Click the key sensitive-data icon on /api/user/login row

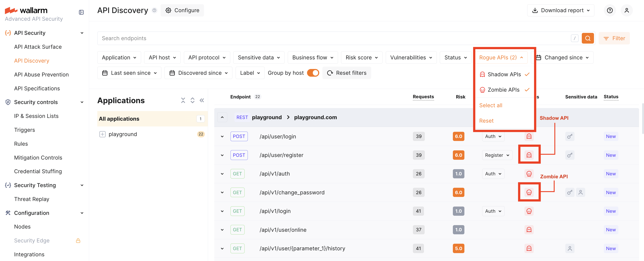tap(570, 136)
